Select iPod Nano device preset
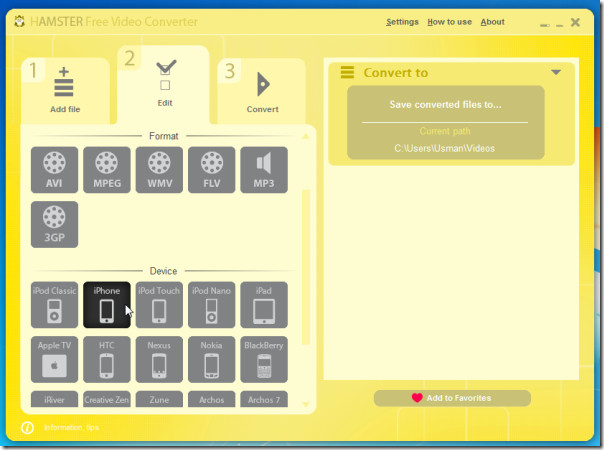 pyautogui.click(x=211, y=305)
